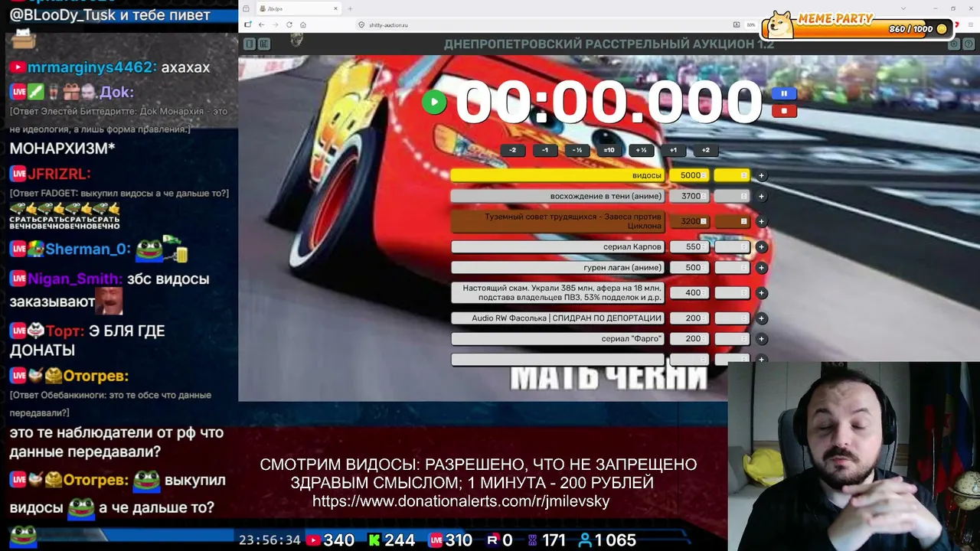Start the auction timer with the green play button
This screenshot has width=980, height=551.
pyautogui.click(x=434, y=102)
